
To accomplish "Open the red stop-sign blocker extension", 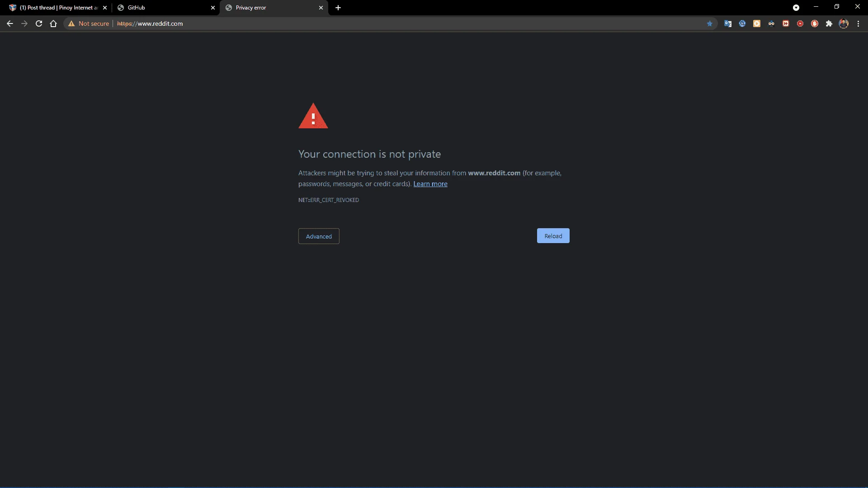I will click(800, 23).
